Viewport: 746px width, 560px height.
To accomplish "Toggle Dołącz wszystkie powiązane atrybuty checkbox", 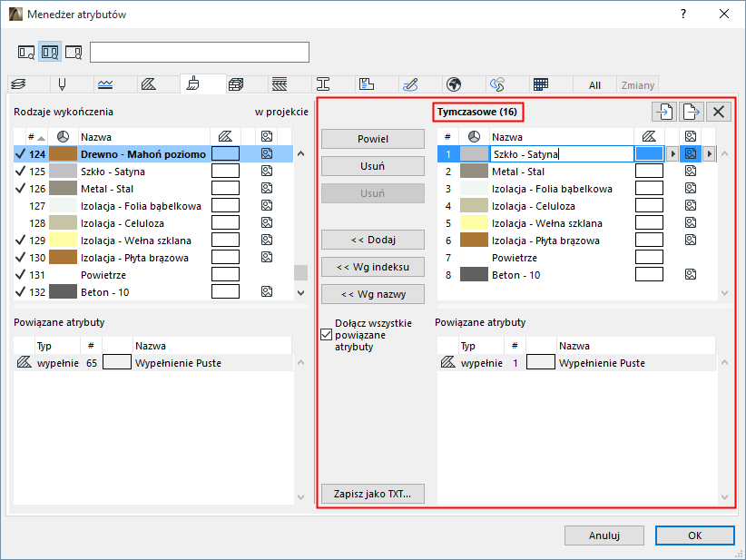I will click(x=327, y=335).
